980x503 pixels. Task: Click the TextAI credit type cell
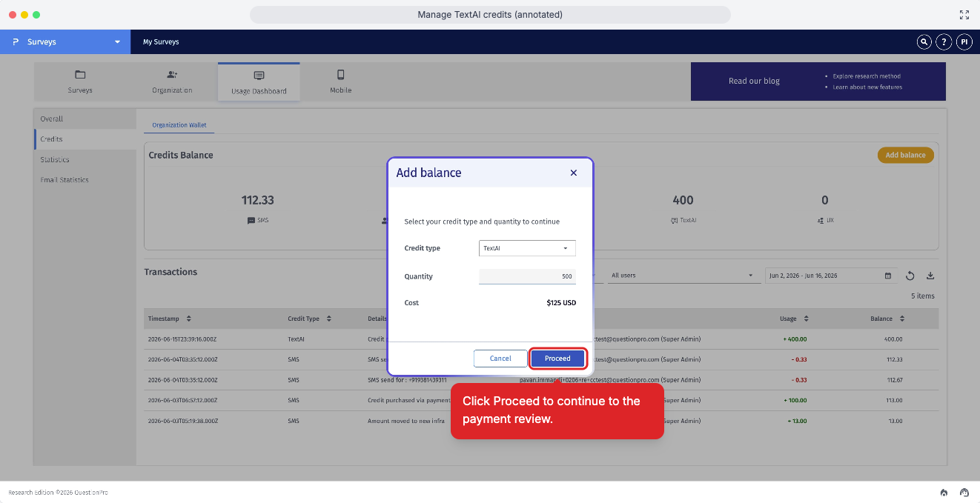(x=296, y=339)
